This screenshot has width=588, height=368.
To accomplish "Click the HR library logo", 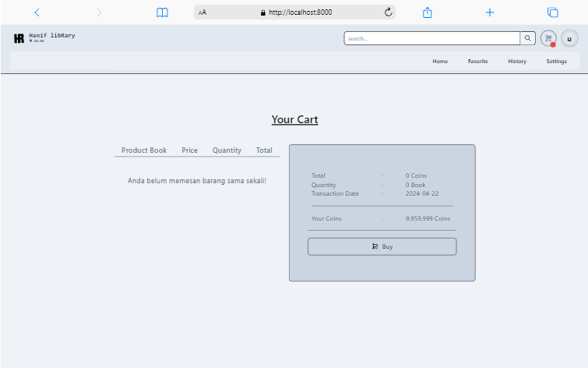I will coord(19,38).
